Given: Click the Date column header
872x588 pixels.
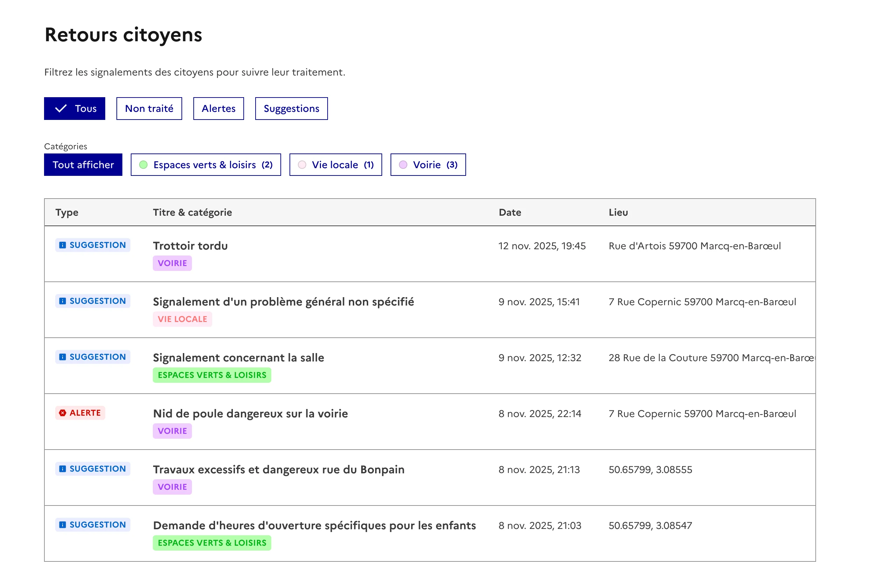Looking at the screenshot, I should (x=510, y=212).
